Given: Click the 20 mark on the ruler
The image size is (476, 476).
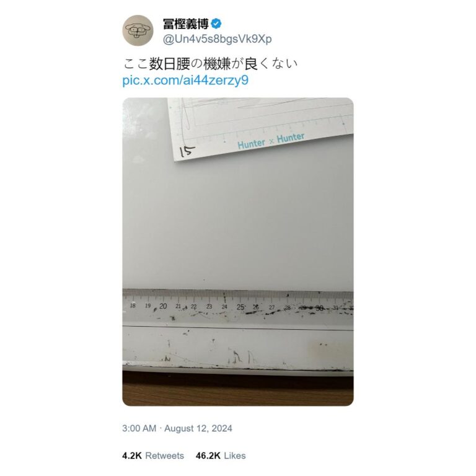Looking at the screenshot, I should pos(163,306).
